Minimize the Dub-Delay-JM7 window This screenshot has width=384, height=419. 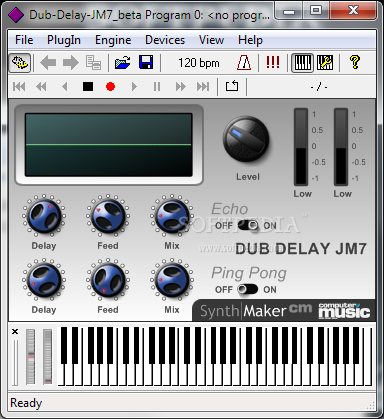pos(289,11)
